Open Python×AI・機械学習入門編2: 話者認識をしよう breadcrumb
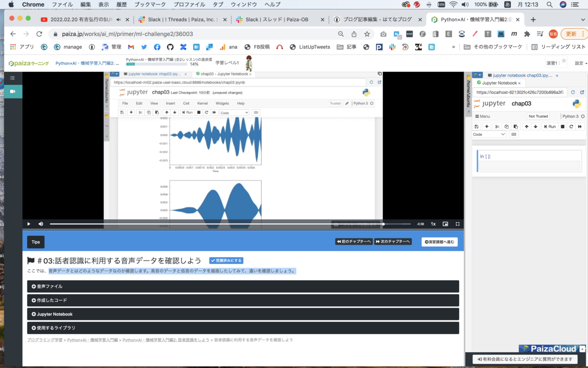This screenshot has width=588, height=368. [x=166, y=340]
